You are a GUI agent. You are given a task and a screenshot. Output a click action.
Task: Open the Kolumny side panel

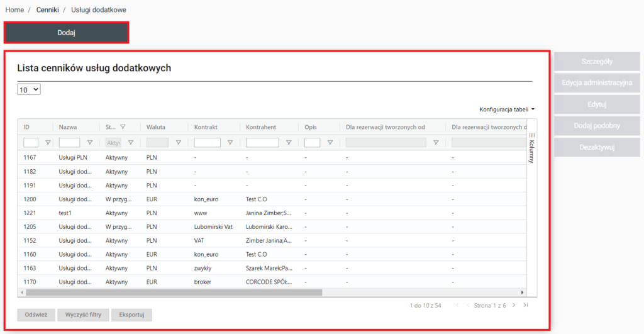click(x=531, y=148)
